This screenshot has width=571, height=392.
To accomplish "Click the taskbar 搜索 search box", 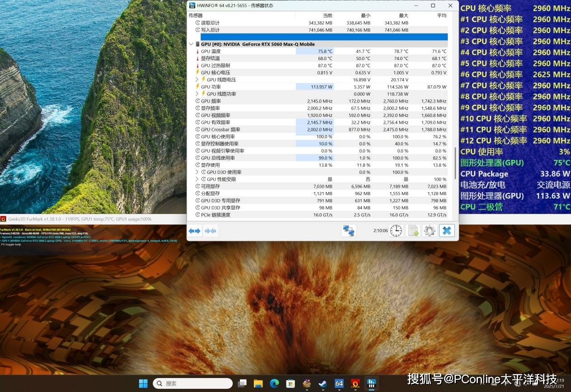I will pyautogui.click(x=193, y=383).
